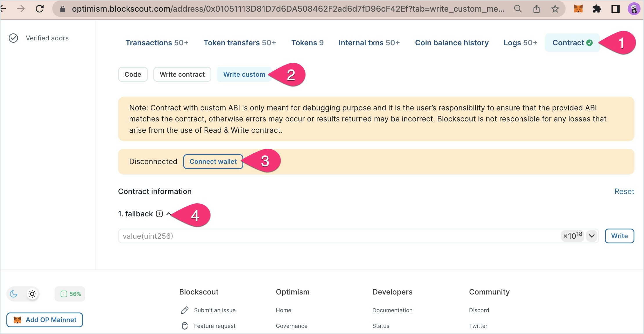
Task: Switch to light mode sun toggle
Action: pyautogui.click(x=32, y=294)
